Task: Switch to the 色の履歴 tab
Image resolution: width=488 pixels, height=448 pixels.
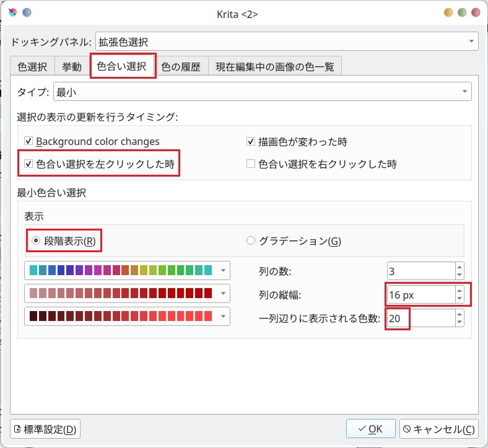Action: (181, 67)
